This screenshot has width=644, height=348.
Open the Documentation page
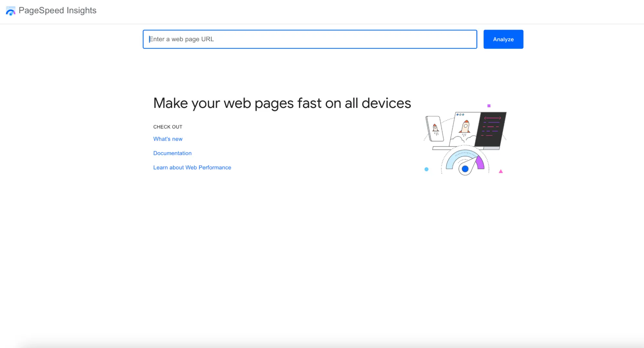pos(172,153)
